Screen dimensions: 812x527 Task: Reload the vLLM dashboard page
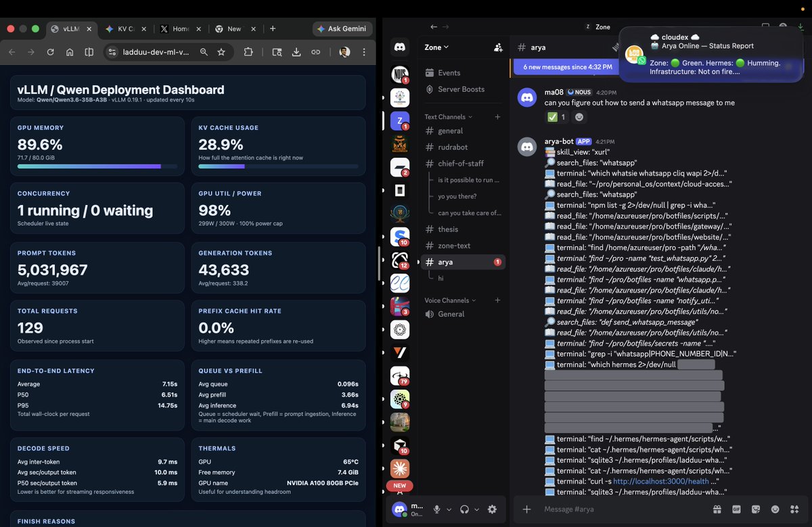[50, 52]
